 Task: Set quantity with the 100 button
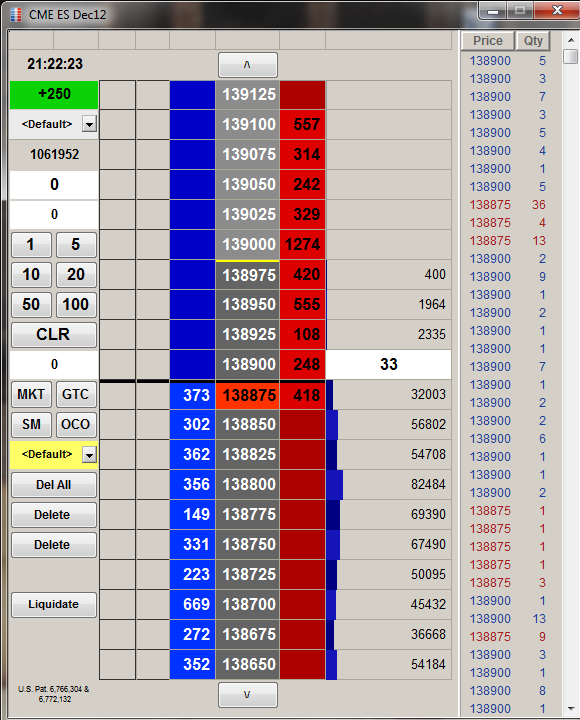coord(76,304)
